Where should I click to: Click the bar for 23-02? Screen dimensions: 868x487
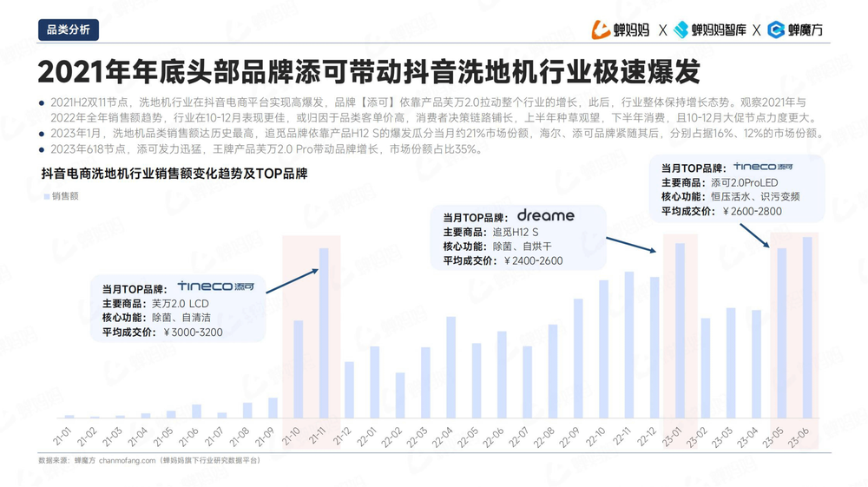coord(705,368)
